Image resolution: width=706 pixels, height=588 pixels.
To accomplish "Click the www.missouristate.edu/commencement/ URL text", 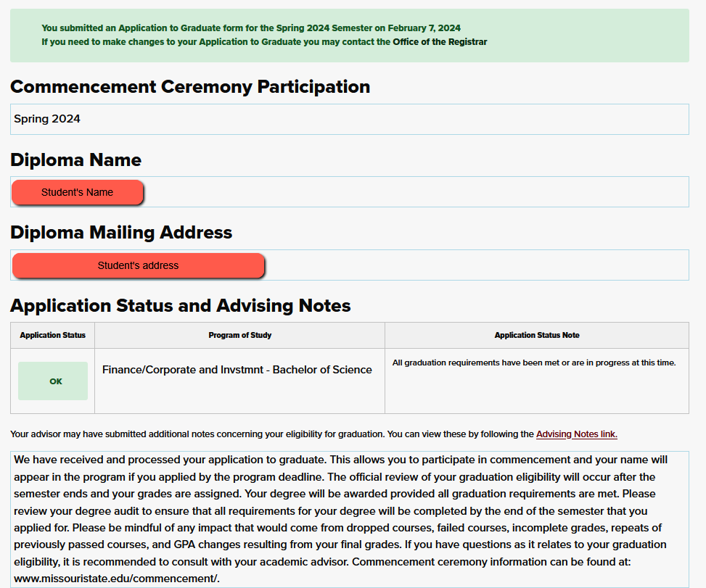I will [116, 578].
